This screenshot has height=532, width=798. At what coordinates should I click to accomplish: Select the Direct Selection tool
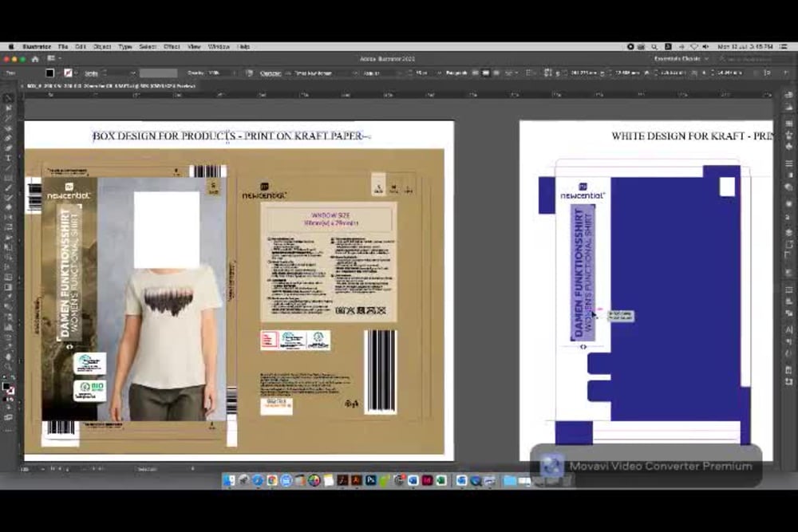8,108
